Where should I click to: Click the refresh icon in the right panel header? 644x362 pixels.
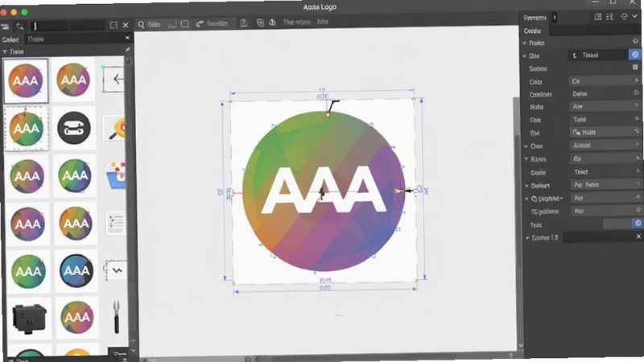click(x=625, y=16)
